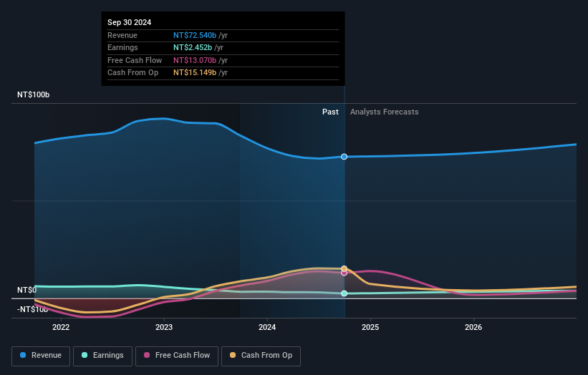Image resolution: width=588 pixels, height=375 pixels.
Task: Toggle the Free Cash Flow legend series
Action: 177,356
